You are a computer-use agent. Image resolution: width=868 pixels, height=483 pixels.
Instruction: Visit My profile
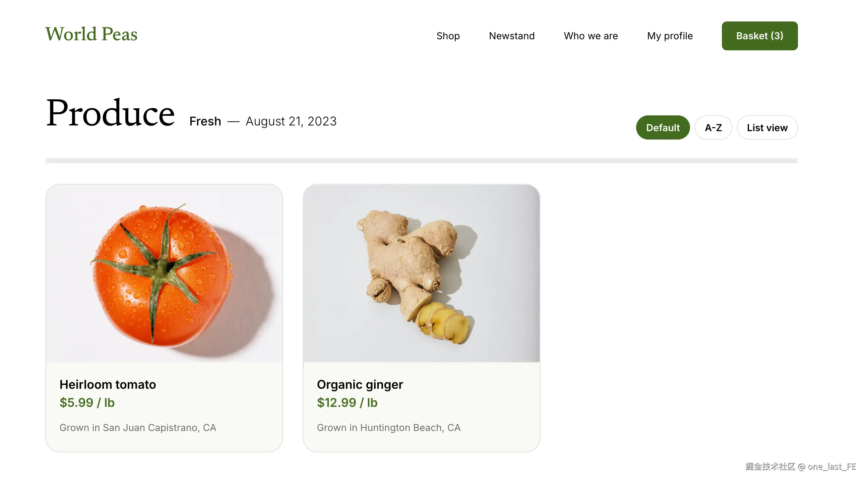(670, 36)
